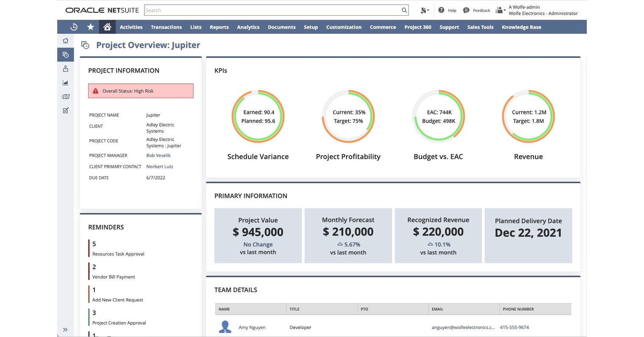Switch to the Project 360 tab
Image resolution: width=644 pixels, height=337 pixels.
(418, 27)
